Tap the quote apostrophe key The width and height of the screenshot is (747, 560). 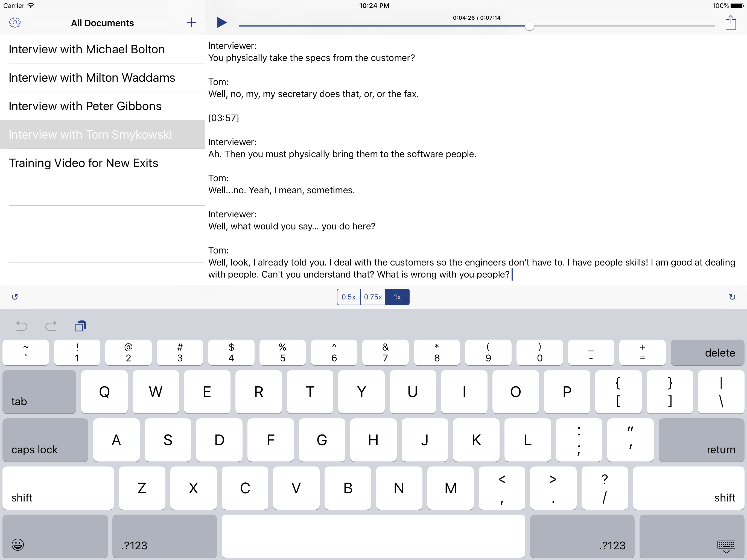tap(630, 440)
